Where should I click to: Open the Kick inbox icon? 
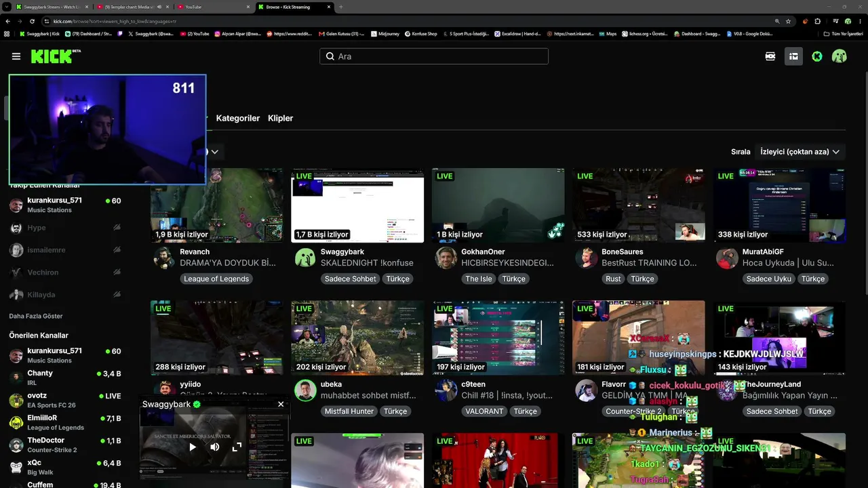793,56
